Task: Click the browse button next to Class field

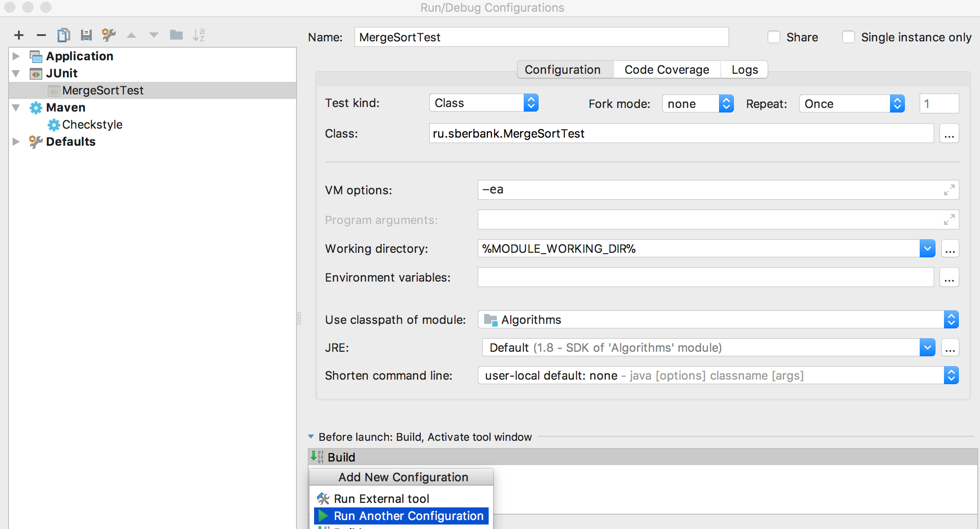Action: (x=949, y=134)
